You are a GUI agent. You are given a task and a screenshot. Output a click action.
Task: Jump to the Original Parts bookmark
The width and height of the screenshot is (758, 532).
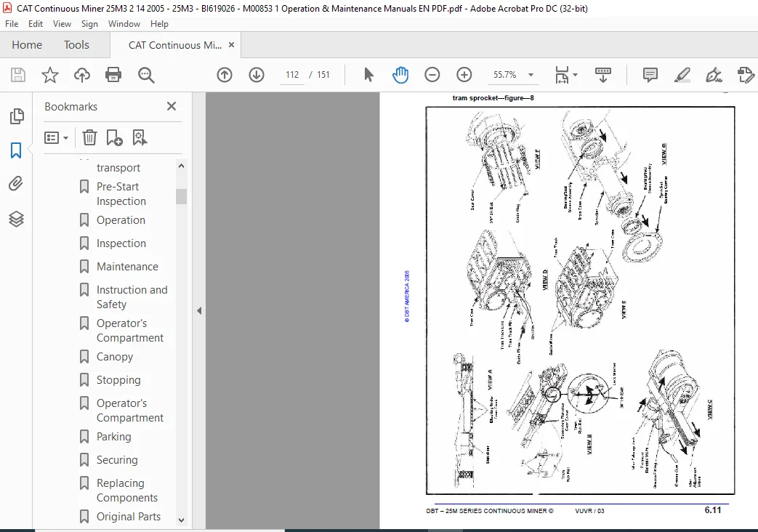128,517
